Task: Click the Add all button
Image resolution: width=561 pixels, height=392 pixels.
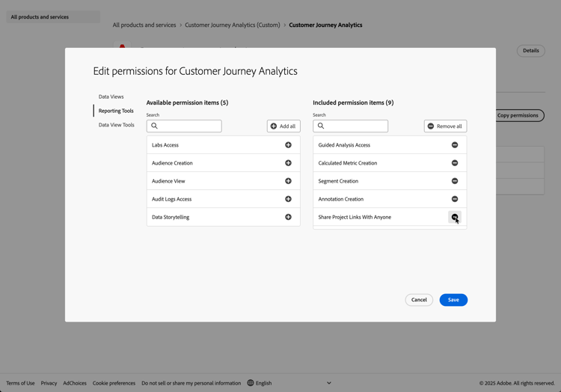Action: (x=283, y=126)
